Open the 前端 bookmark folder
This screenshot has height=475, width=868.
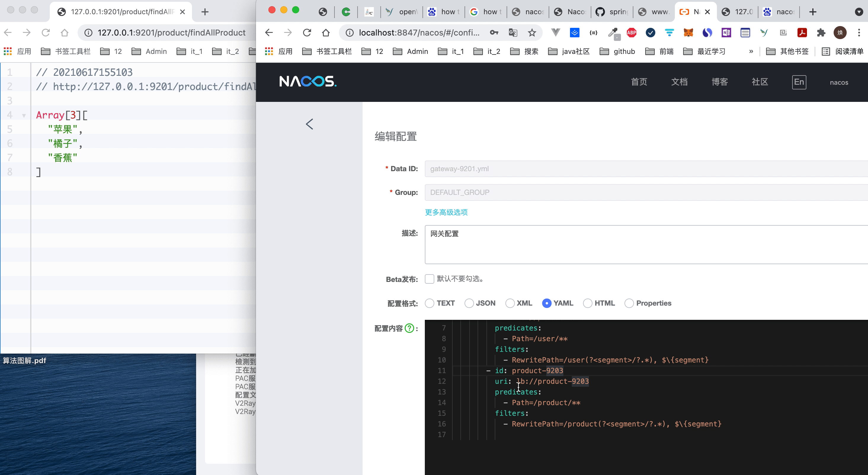[659, 51]
